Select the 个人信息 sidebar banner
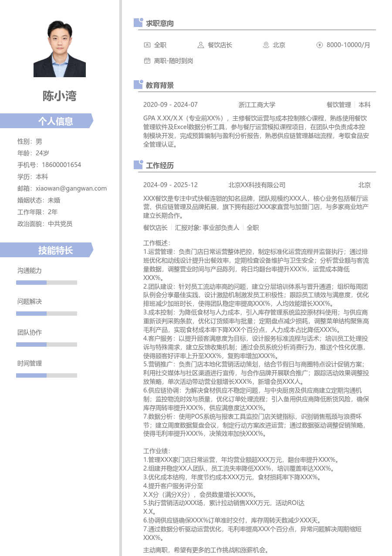The image size is (392, 556). click(x=47, y=121)
